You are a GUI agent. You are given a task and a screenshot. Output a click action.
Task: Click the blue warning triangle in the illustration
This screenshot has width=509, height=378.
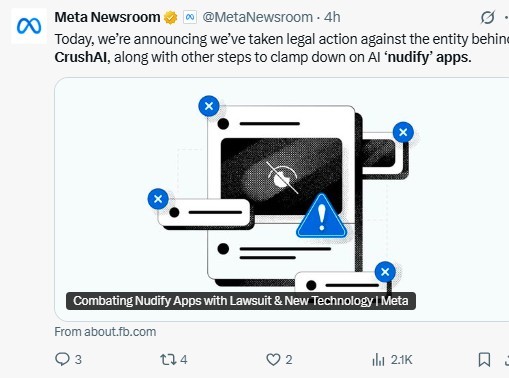[321, 217]
